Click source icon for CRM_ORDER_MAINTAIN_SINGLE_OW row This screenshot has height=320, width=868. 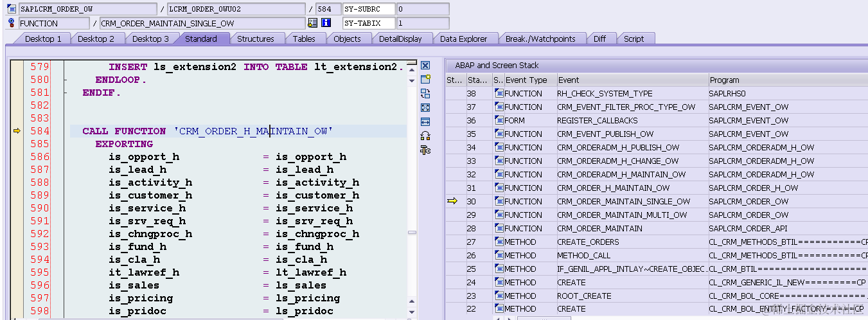(x=499, y=202)
